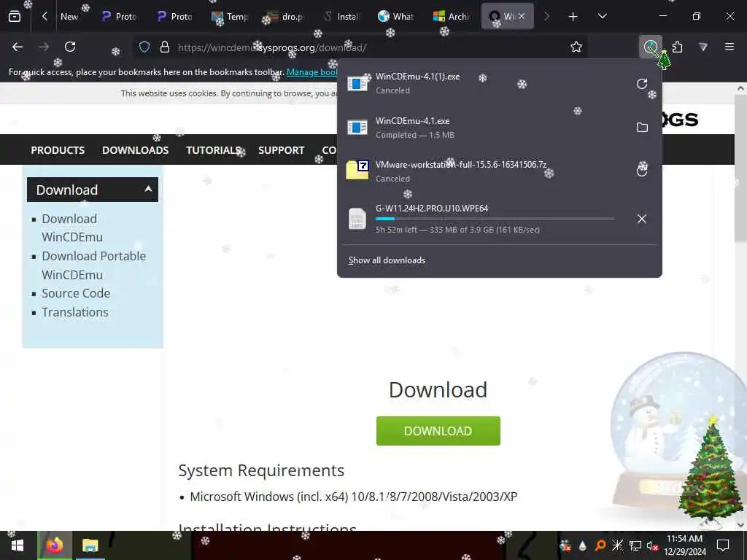Open Download Portable WinCDEmu link
The image size is (747, 560).
click(93, 265)
